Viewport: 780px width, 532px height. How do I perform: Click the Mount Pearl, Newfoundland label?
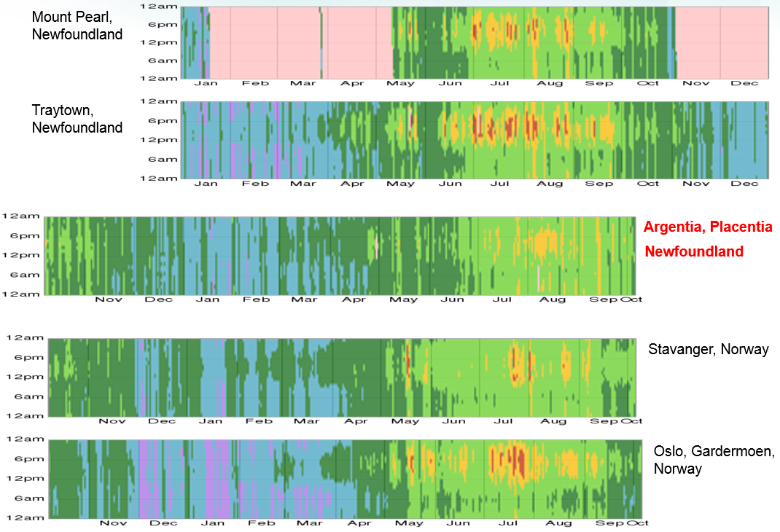tap(77, 25)
